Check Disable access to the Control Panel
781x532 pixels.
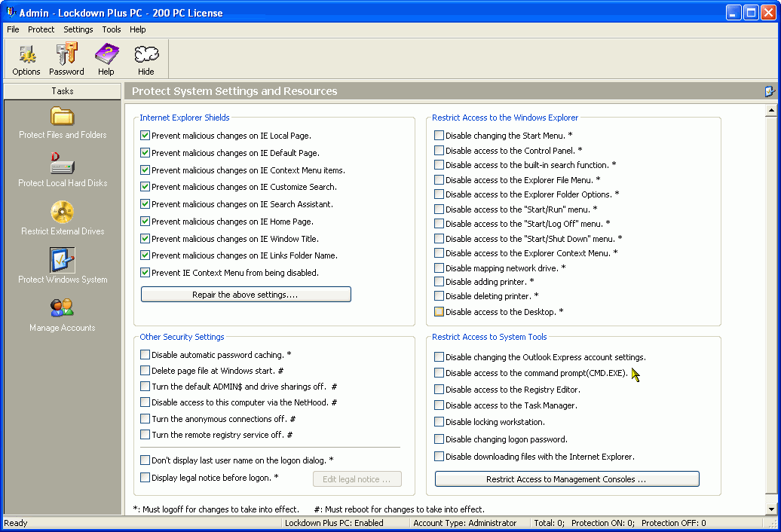(439, 150)
